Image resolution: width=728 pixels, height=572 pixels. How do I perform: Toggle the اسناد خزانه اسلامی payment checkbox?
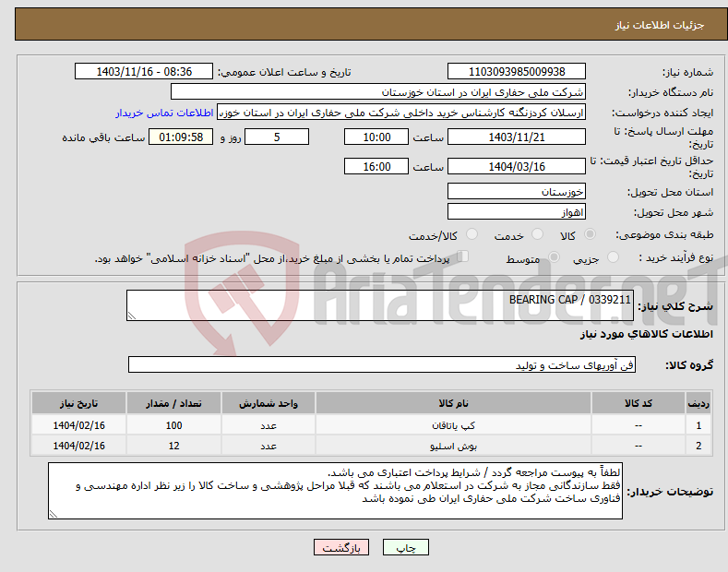463,256
